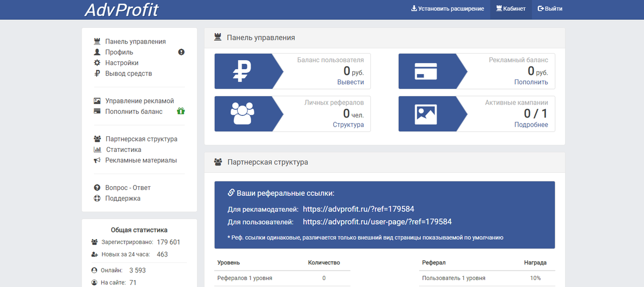This screenshot has height=287, width=644.
Task: Click the people icon on referrals card
Action: [x=241, y=114]
